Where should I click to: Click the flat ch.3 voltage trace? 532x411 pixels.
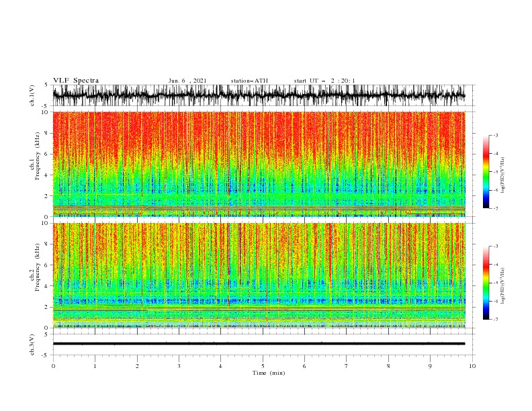point(259,344)
